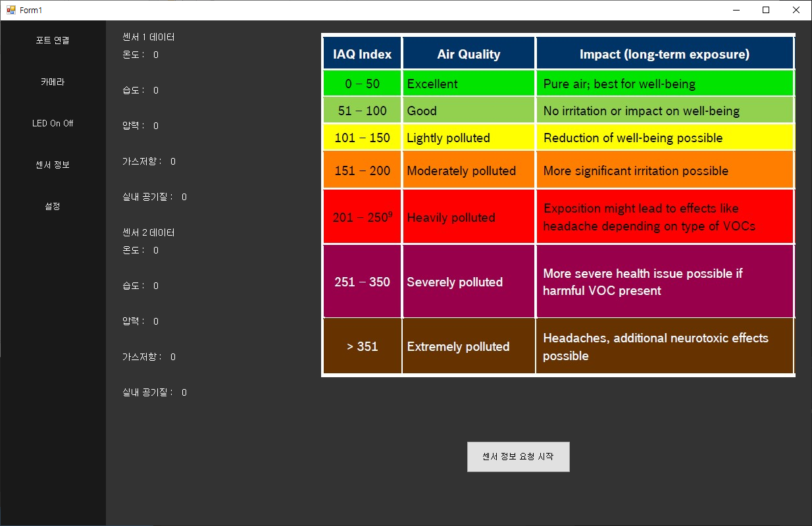Viewport: 812px width, 526px height.
Task: Go to 센서 정보 in the sidebar
Action: tap(53, 165)
